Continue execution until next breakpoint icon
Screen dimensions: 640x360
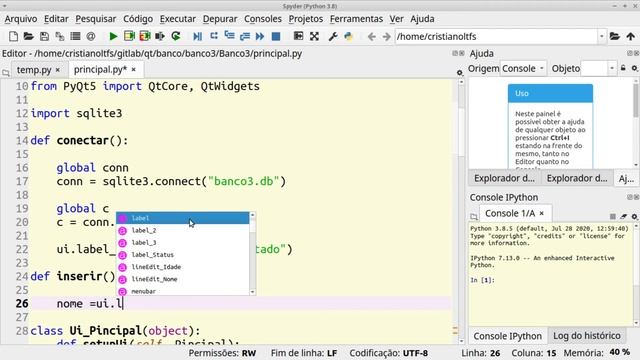pos(260,36)
